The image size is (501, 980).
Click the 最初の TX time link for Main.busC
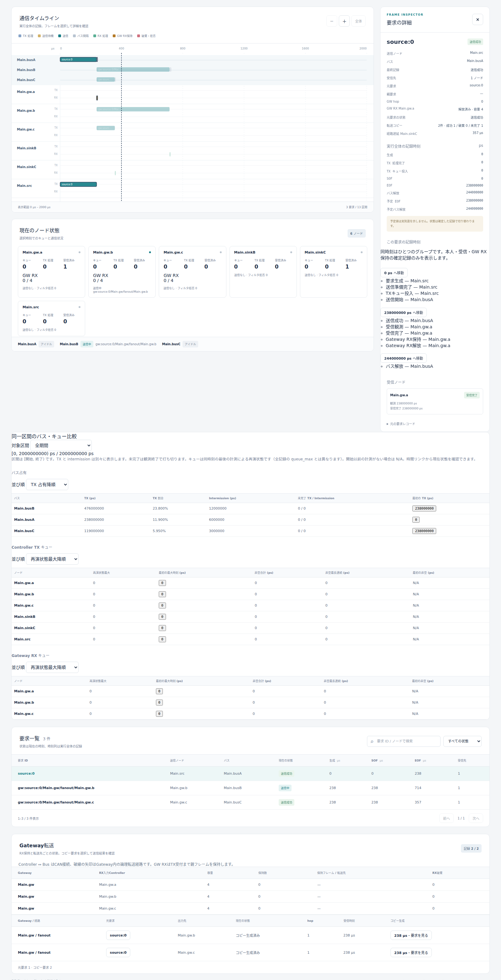(x=424, y=531)
